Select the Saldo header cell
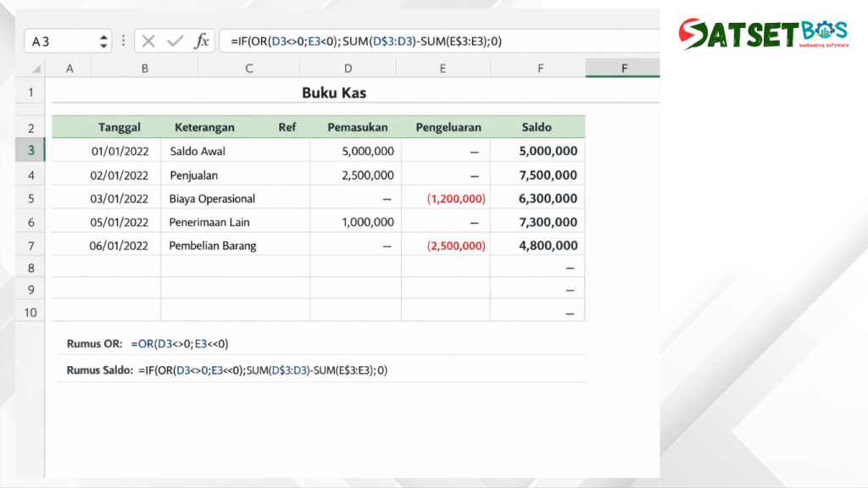Screen dimensions: 868x488 pos(537,127)
